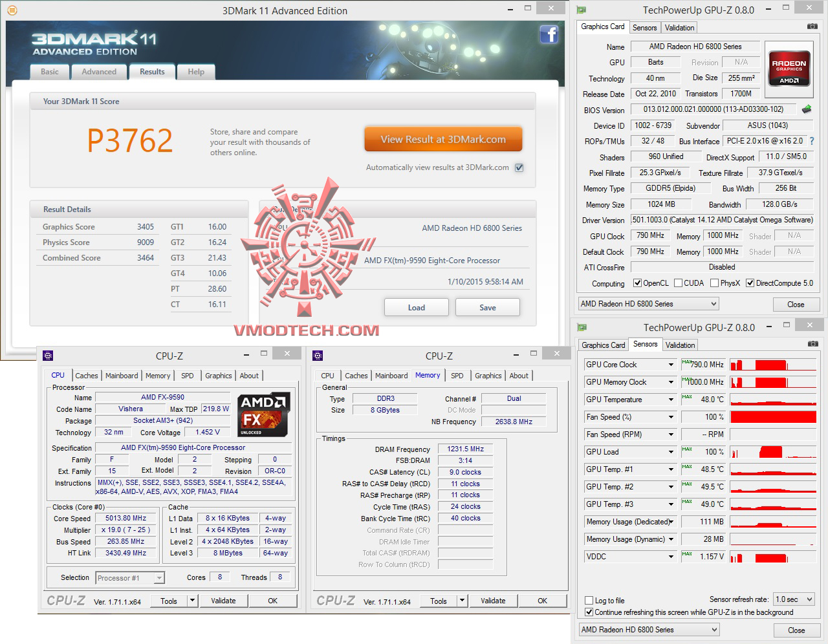Open the GPU selector dropdown in Sensors window
This screenshot has width=828, height=644.
pos(649,630)
